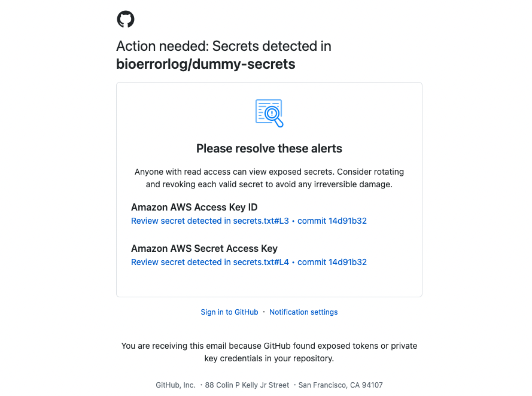532x396 pixels.
Task: Open review link for secrets.txt#L4
Action: coord(209,263)
